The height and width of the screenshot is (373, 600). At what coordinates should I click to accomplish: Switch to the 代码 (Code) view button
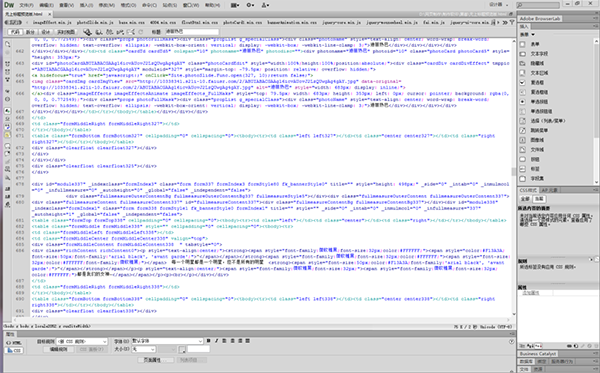(x=15, y=32)
